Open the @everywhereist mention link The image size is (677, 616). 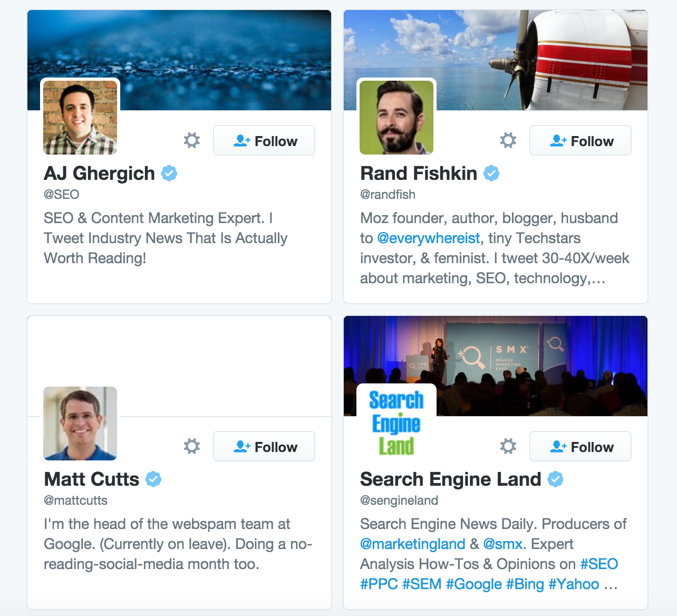tap(429, 238)
